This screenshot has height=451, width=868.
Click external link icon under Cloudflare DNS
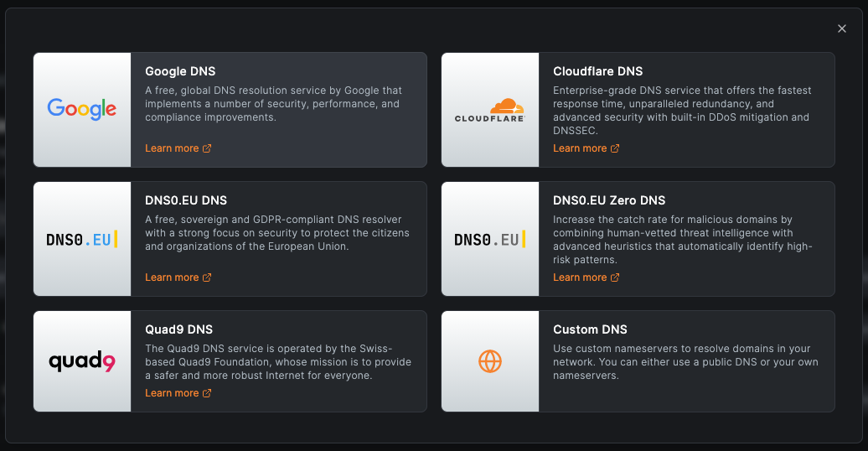point(615,148)
